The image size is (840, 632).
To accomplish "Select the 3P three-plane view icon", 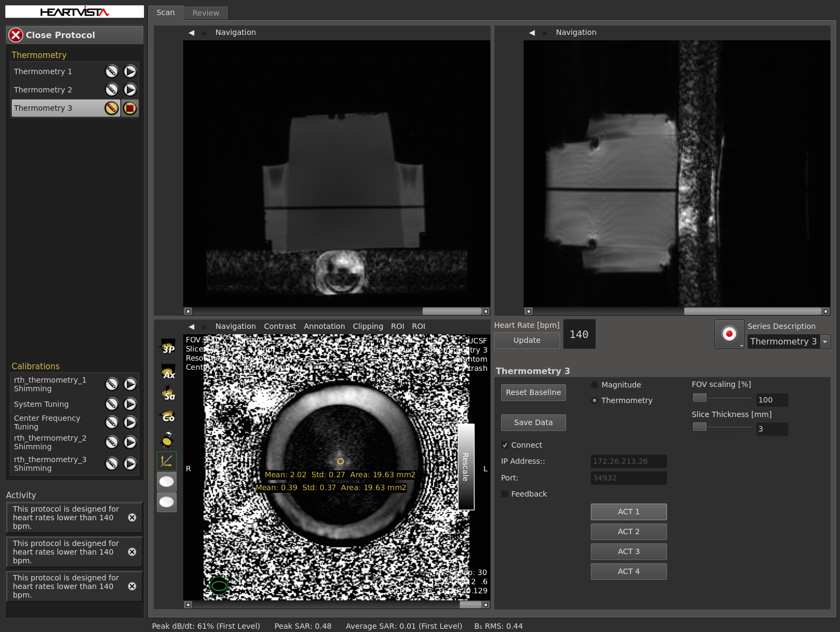I will point(168,347).
